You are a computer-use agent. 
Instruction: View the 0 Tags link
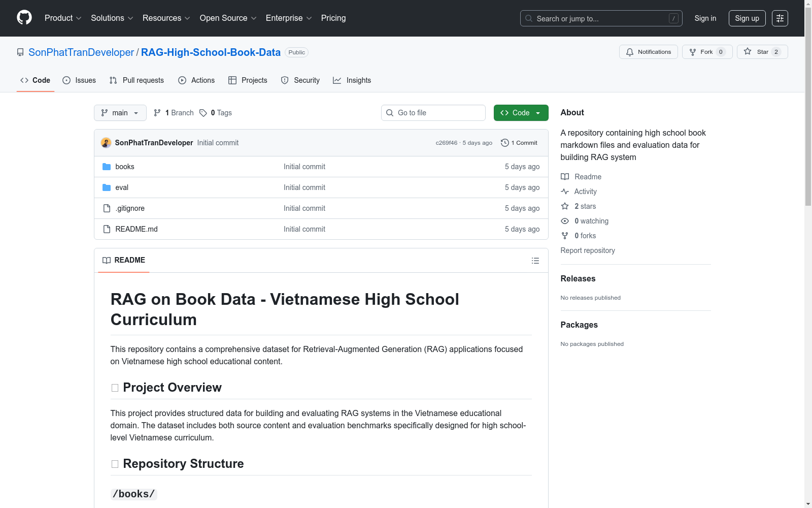216,113
